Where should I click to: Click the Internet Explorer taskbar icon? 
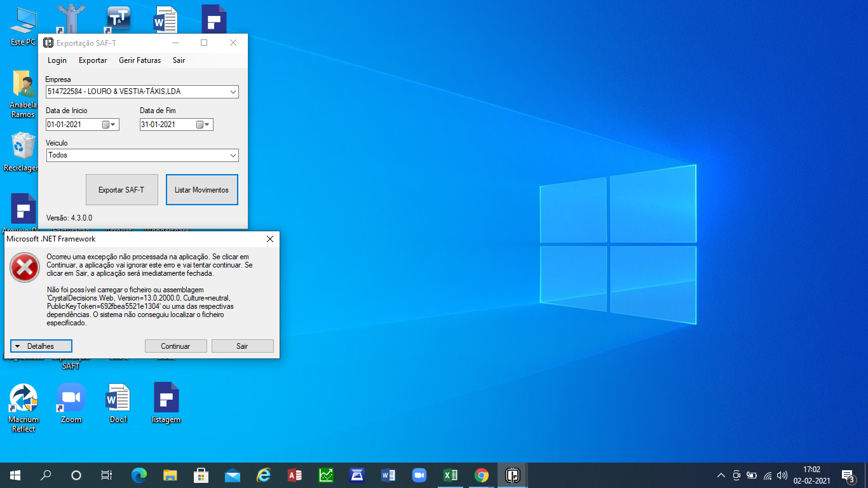264,475
